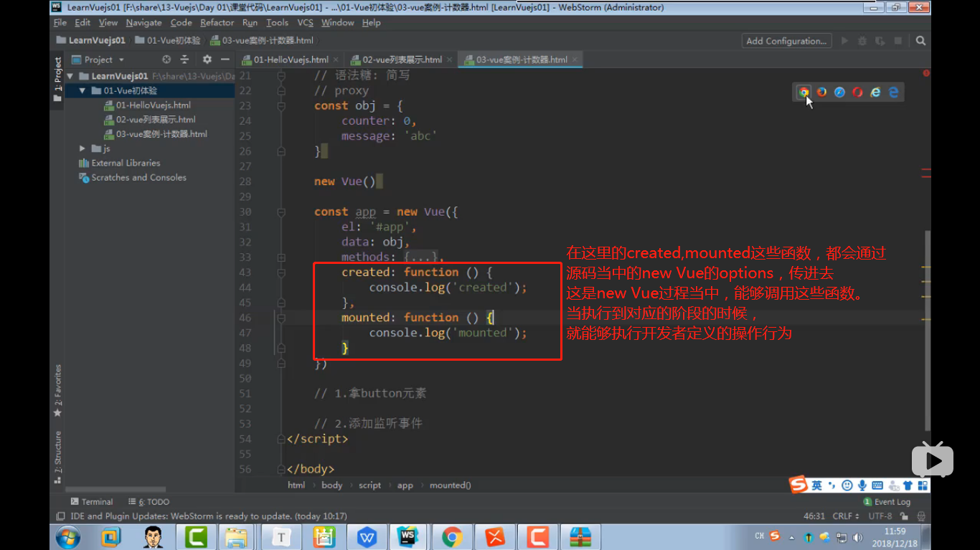Expand folded methods block at line 33

coord(281,257)
